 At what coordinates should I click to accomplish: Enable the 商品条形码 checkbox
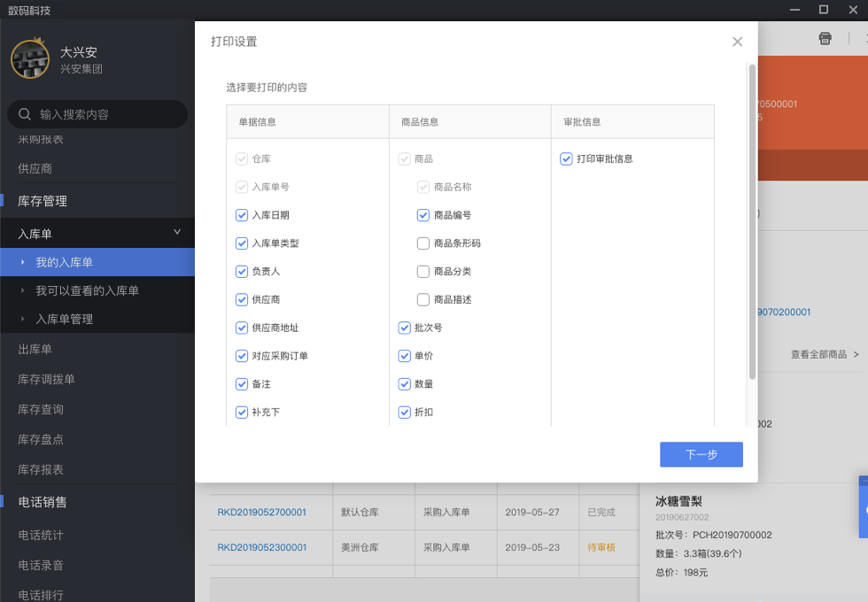point(423,243)
